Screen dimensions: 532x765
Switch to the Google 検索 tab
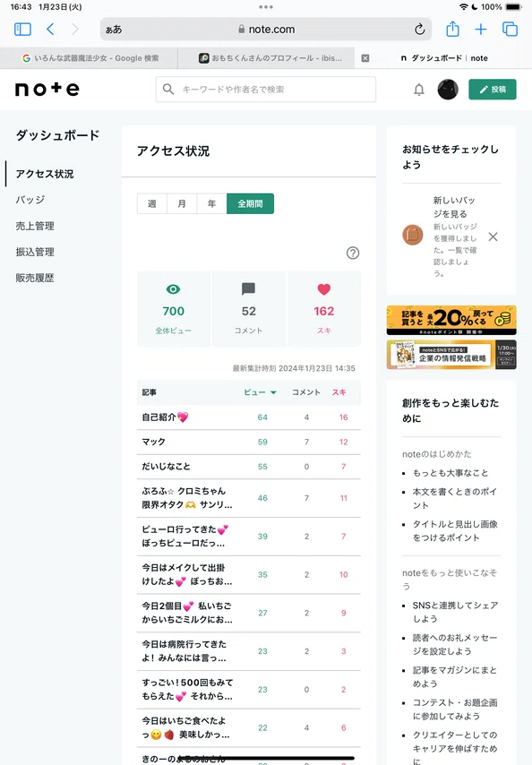point(90,58)
